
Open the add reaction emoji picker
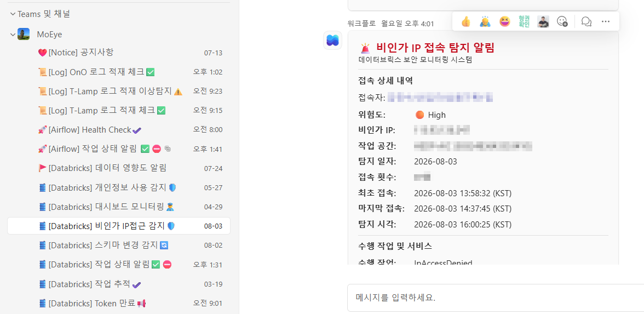(562, 21)
